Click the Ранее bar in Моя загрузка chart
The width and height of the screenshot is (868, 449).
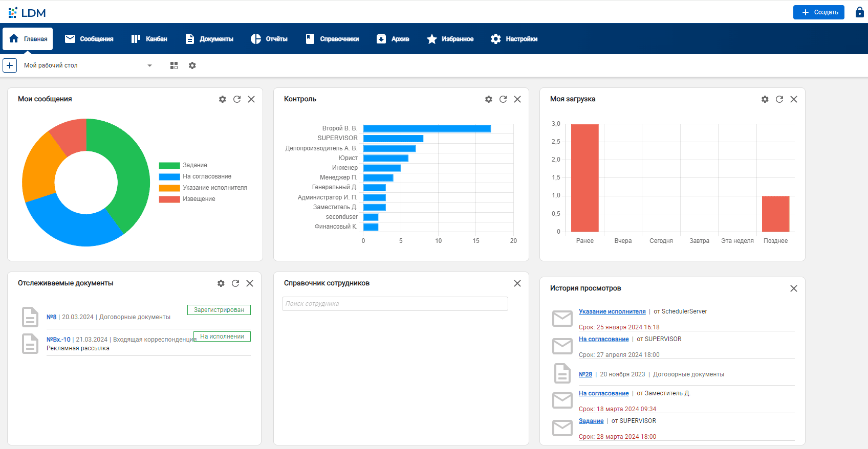pyautogui.click(x=585, y=178)
